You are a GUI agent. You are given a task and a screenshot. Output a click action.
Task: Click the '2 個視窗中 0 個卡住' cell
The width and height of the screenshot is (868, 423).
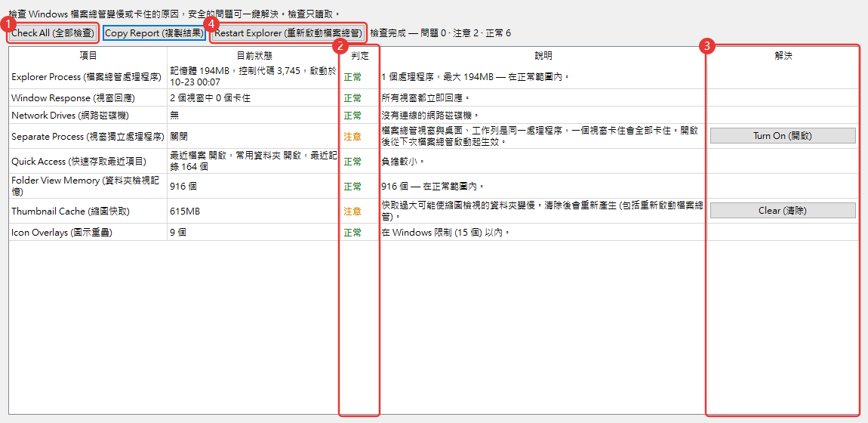(x=254, y=98)
